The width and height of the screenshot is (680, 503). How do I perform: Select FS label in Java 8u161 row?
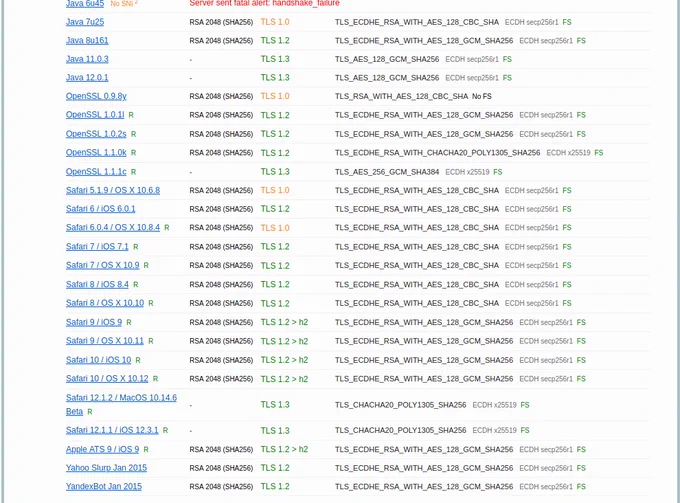pos(581,40)
